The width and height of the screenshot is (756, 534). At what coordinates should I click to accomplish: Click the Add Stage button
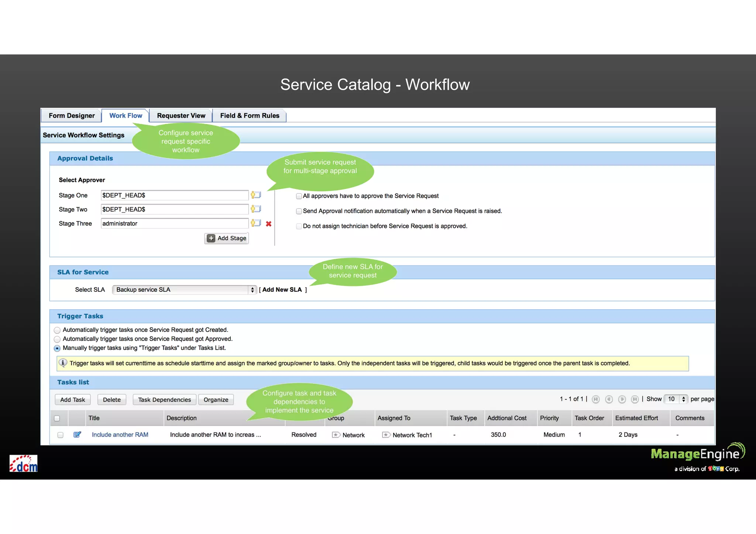point(227,238)
